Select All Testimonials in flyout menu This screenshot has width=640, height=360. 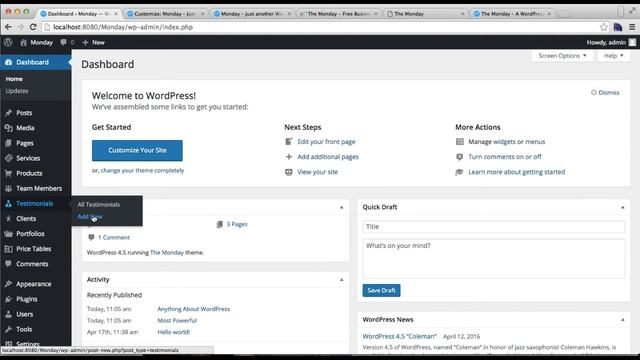99,204
